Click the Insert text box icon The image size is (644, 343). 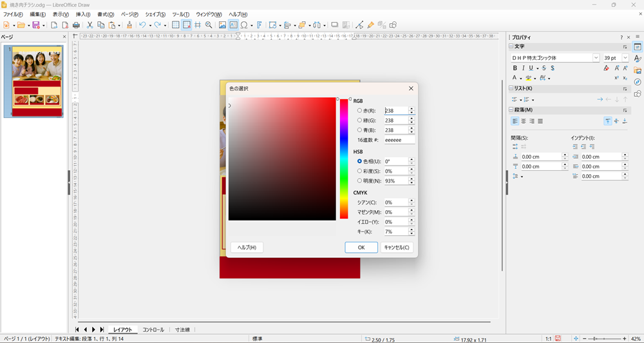[233, 24]
